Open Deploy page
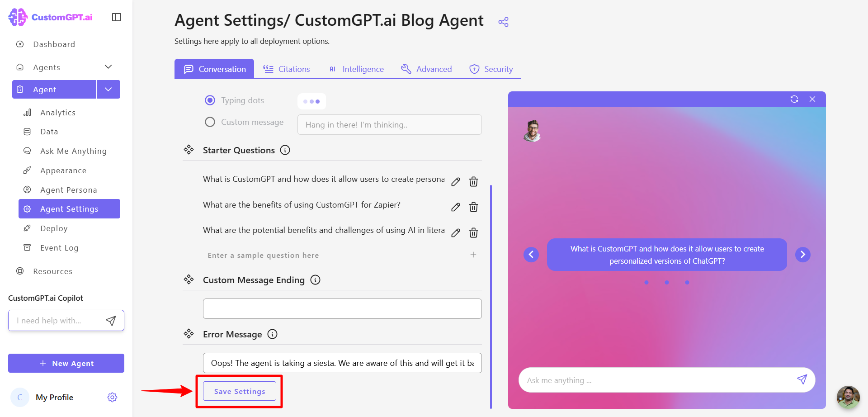 point(54,228)
